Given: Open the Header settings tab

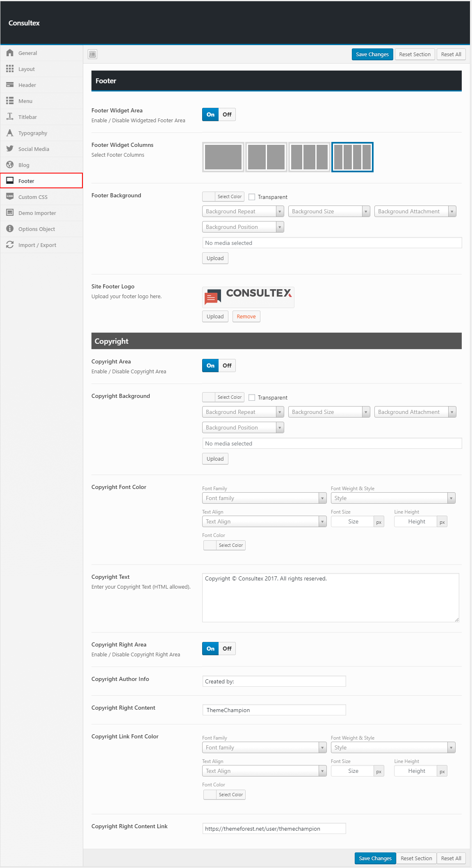Looking at the screenshot, I should pyautogui.click(x=27, y=85).
